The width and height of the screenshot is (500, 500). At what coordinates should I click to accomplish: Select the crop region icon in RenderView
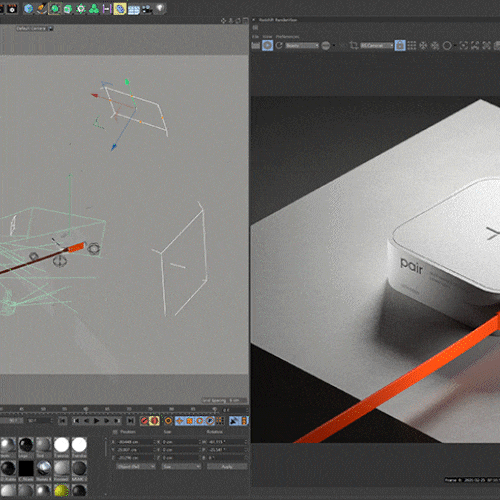[354, 45]
